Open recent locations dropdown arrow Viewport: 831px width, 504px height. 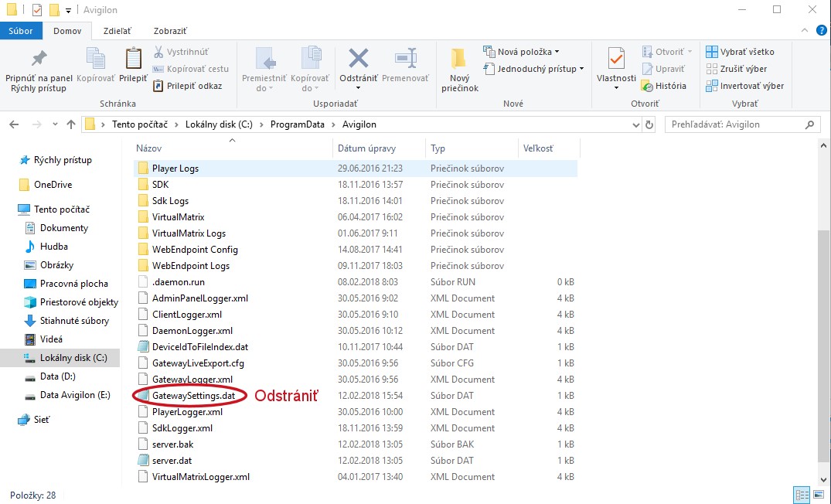tap(55, 124)
